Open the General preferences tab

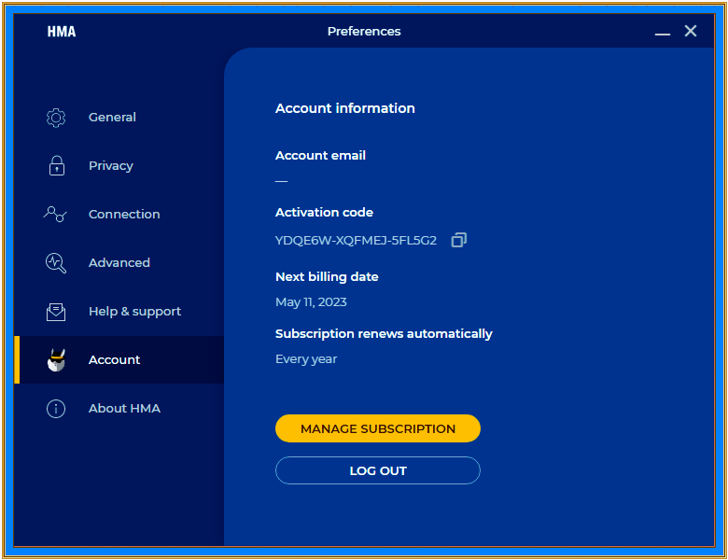[x=119, y=118]
